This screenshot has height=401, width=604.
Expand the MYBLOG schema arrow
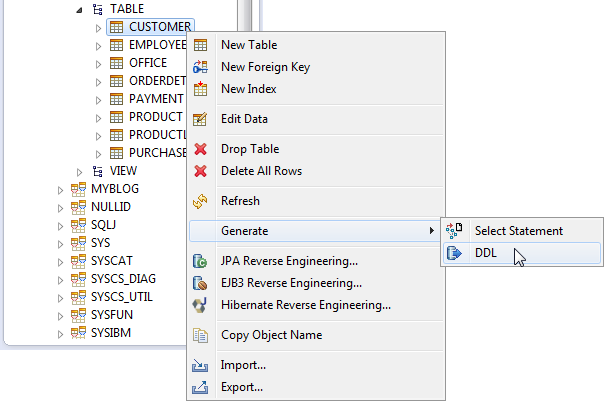(59, 189)
